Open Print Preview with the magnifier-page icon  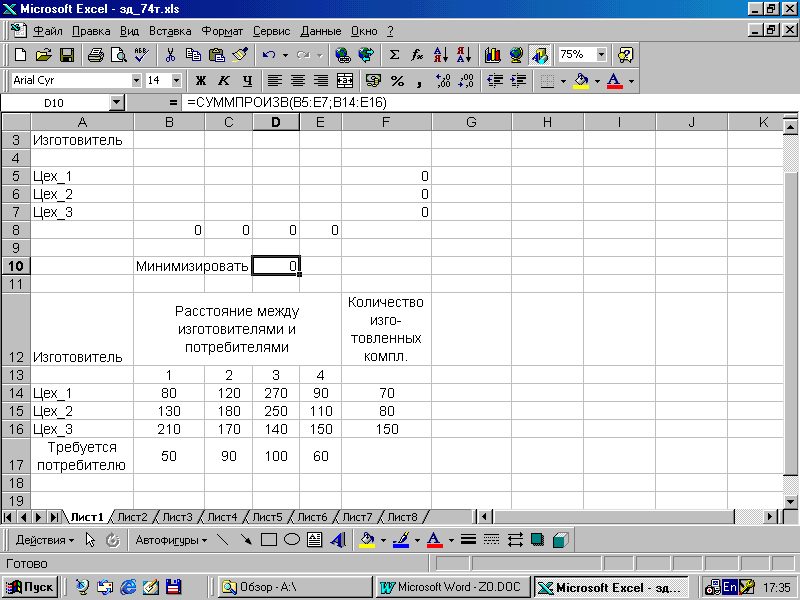(118, 55)
